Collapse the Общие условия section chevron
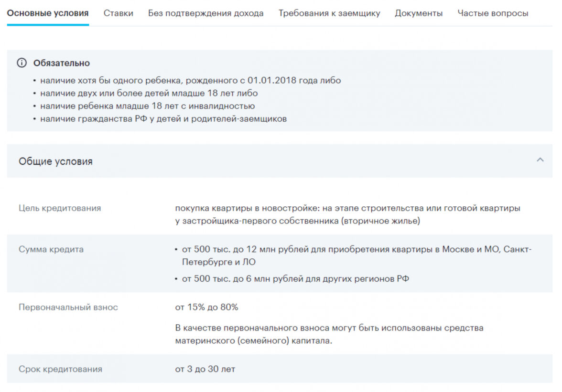Viewport: 562px width, 392px height. click(540, 160)
